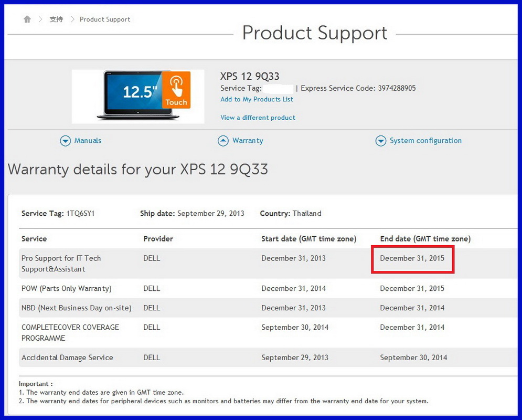This screenshot has width=522, height=420.
Task: Click End date (GMT time zone) header
Action: coord(425,239)
